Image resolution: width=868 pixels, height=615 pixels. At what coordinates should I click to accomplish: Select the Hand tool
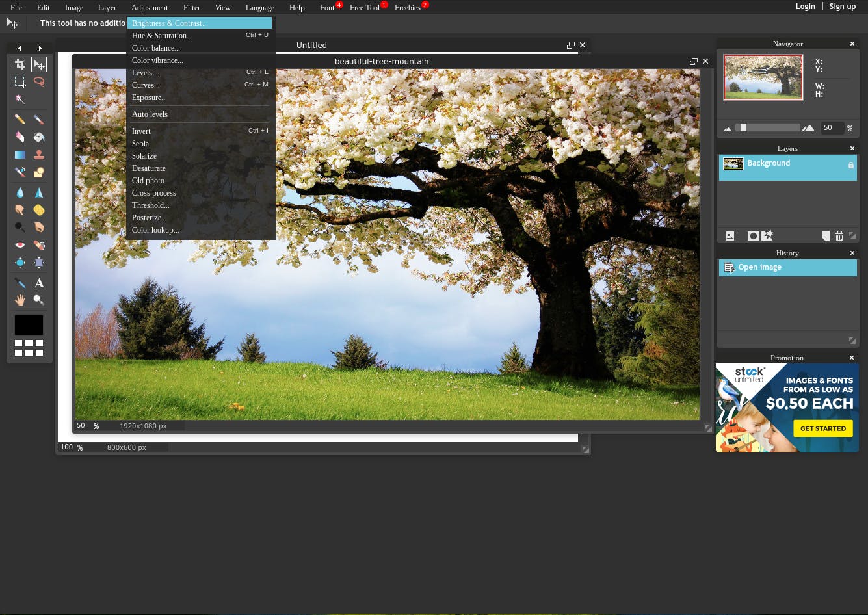pos(20,300)
